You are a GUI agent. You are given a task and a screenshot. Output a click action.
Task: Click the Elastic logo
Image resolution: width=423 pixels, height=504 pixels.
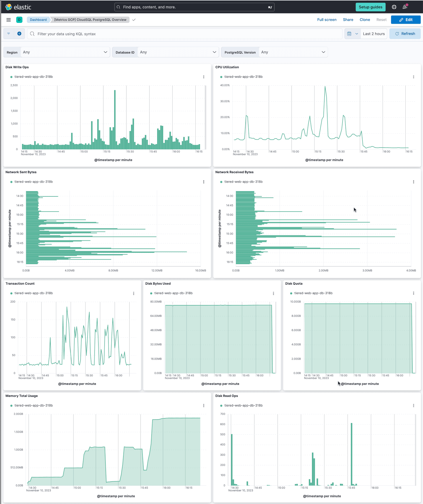18,7
